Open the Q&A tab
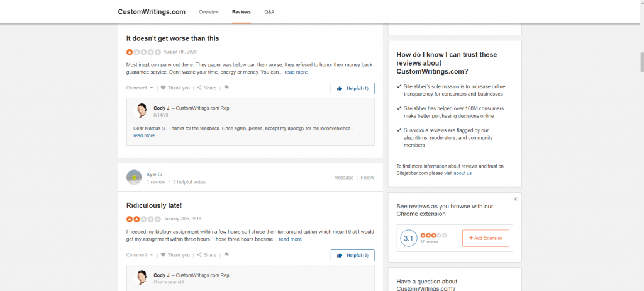The height and width of the screenshot is (291, 644). click(269, 12)
